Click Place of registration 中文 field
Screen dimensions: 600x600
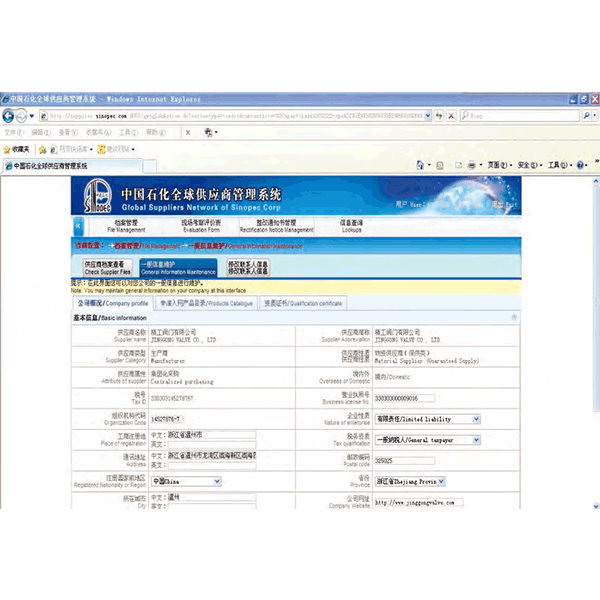tap(212, 435)
